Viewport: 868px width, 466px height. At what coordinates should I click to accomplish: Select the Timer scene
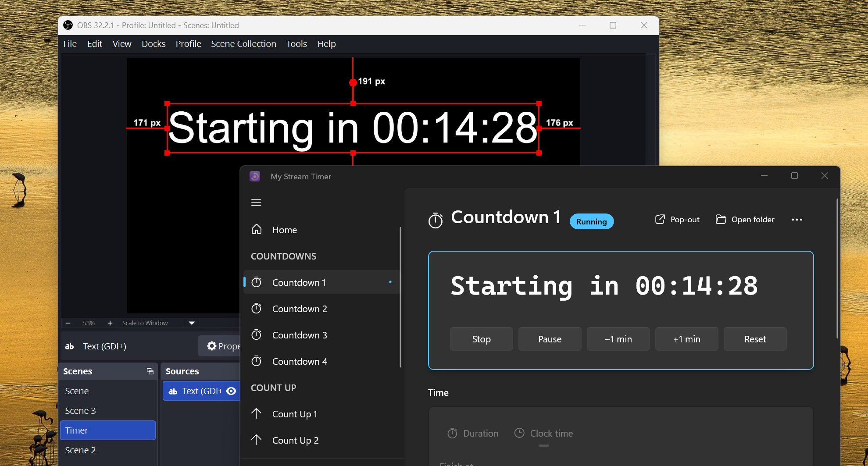(108, 430)
